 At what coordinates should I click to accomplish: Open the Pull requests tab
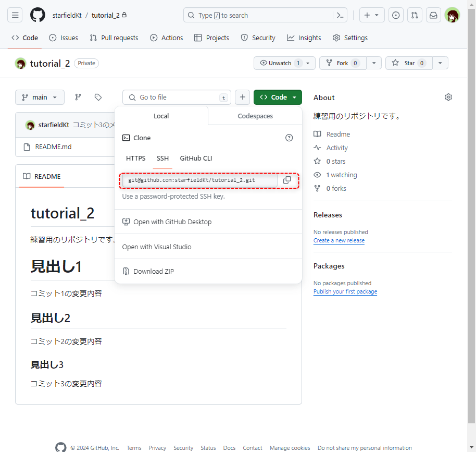114,38
